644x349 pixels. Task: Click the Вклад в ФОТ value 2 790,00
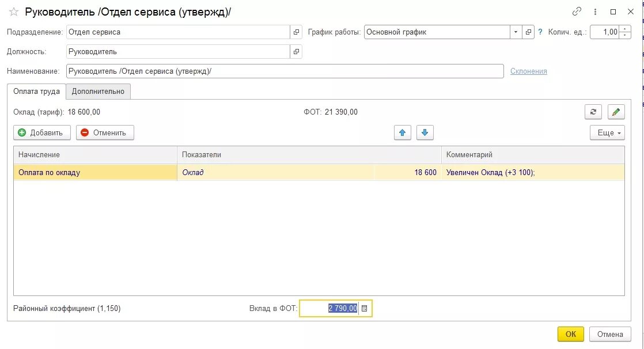[343, 308]
